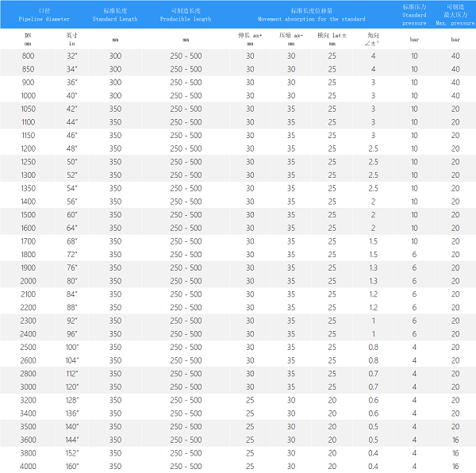The height and width of the screenshot is (473, 476).
Task: Click DN cell 2400
Action: (x=28, y=334)
